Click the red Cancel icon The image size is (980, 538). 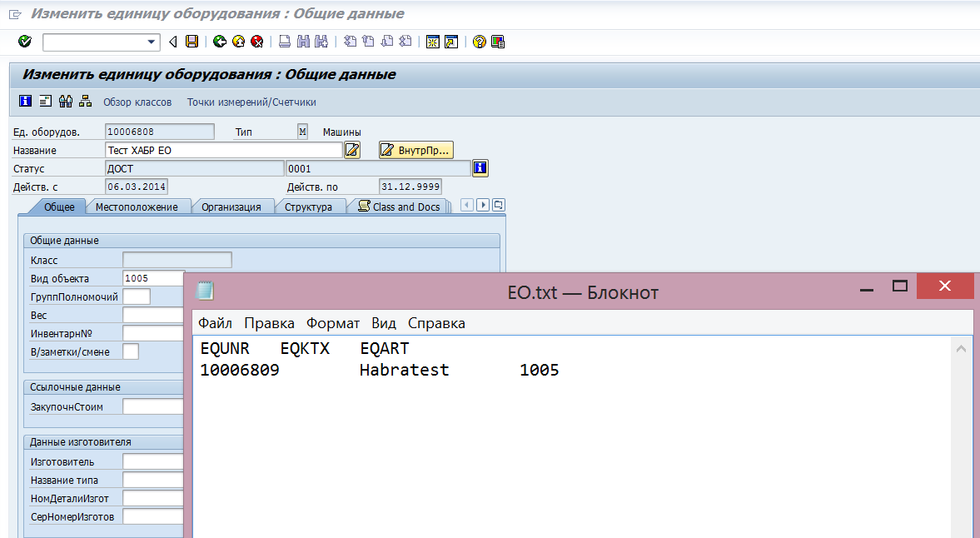click(x=257, y=42)
